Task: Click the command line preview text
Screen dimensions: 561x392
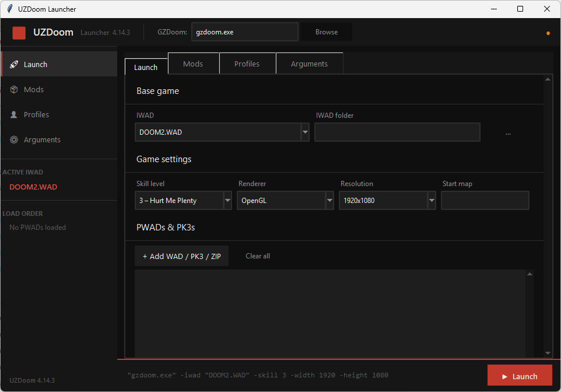Action: click(x=258, y=375)
